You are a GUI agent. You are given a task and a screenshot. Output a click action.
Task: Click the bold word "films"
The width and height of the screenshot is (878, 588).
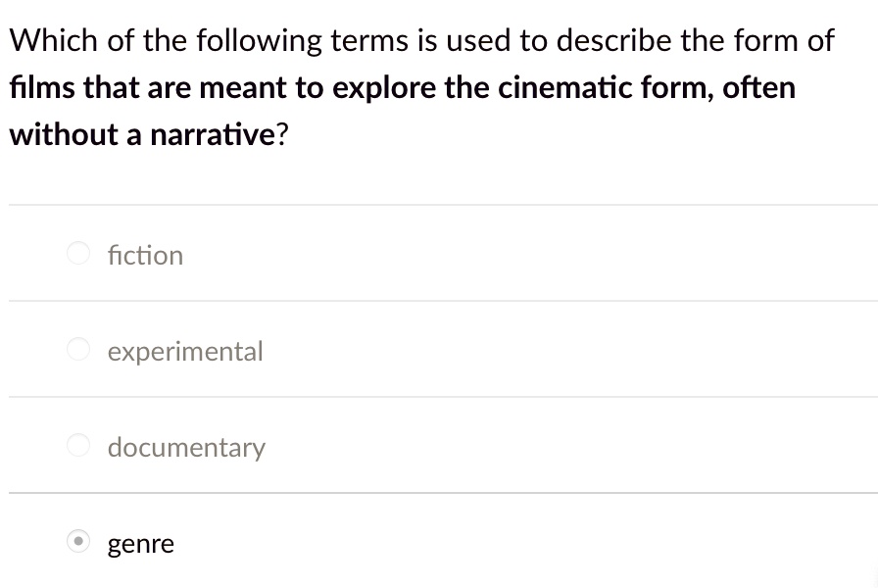tap(41, 87)
